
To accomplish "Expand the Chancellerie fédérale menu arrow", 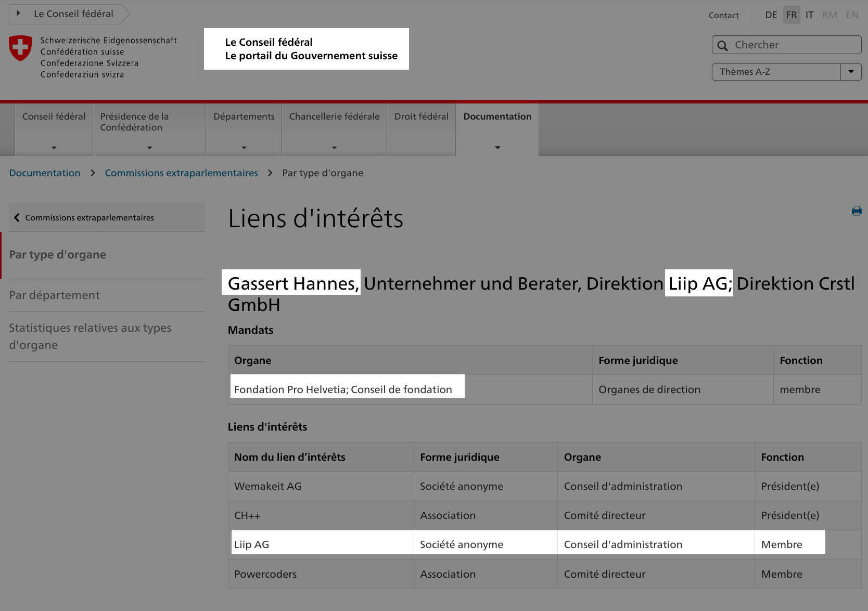I will coord(334,148).
